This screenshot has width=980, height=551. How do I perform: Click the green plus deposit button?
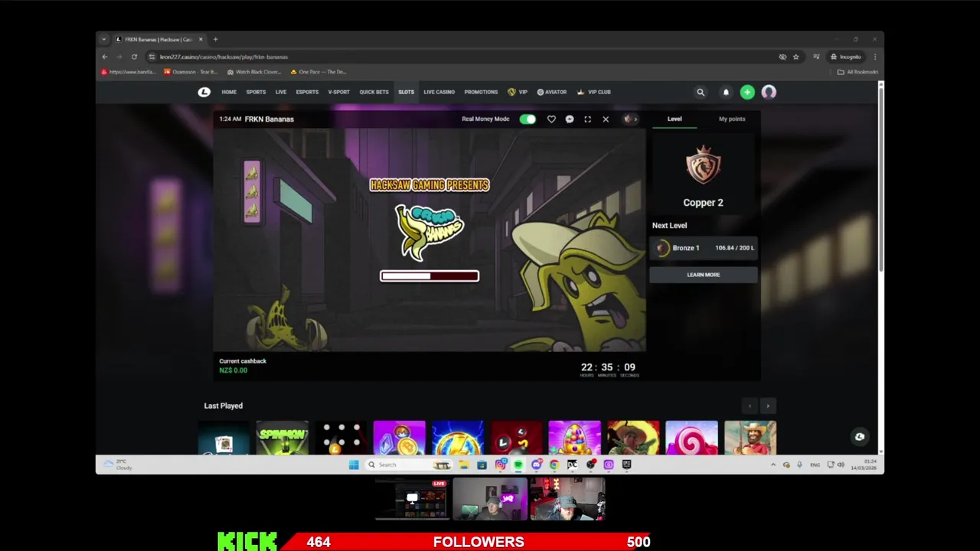747,92
